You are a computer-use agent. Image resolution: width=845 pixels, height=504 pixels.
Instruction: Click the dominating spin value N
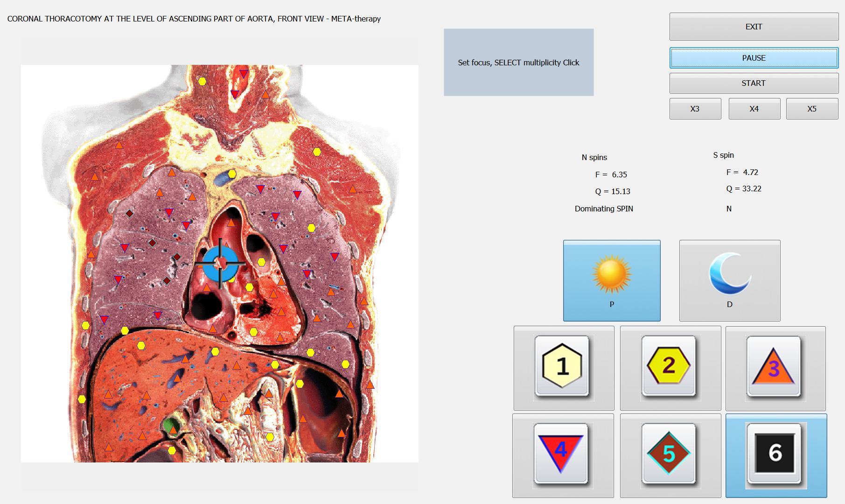(x=729, y=209)
